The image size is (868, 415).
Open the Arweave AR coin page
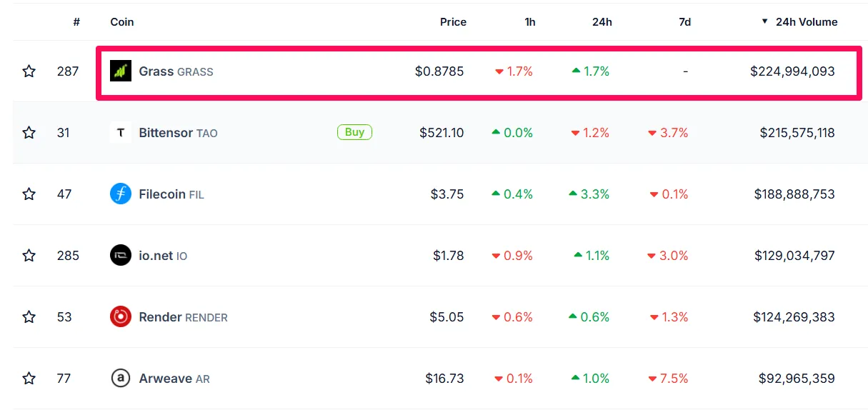pos(174,379)
